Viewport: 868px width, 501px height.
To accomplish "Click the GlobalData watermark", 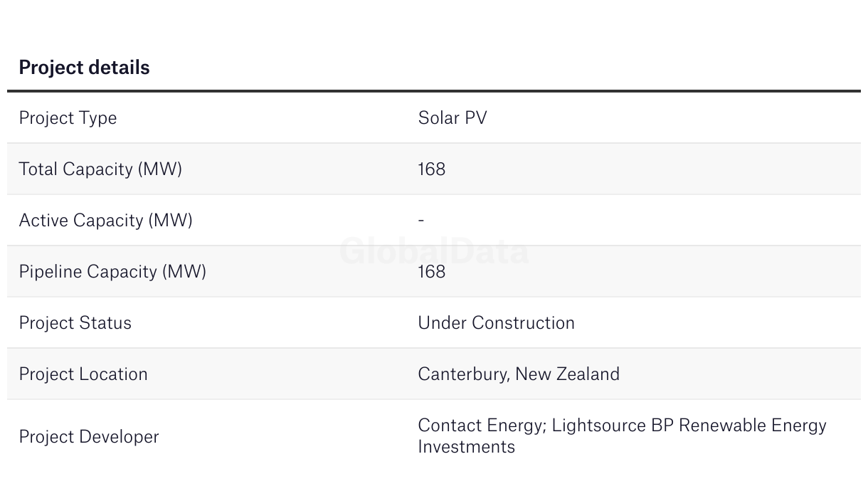I will coord(434,251).
